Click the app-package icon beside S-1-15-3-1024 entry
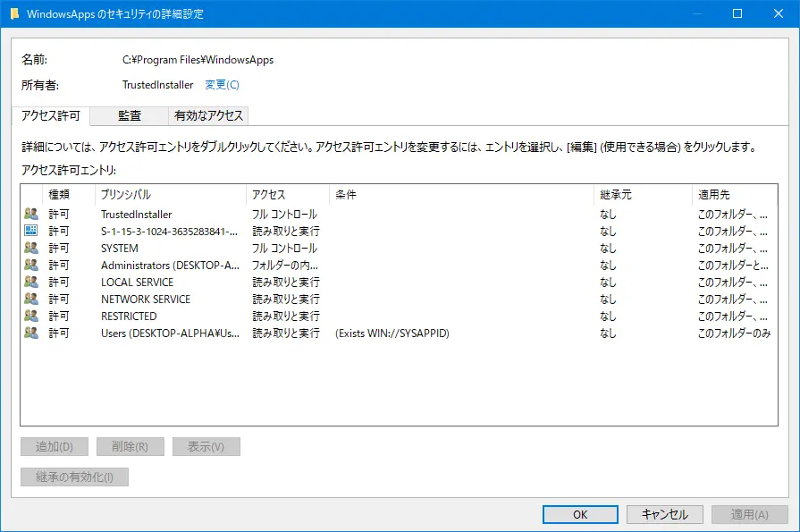Screen dimensions: 800x532 (x=31, y=231)
